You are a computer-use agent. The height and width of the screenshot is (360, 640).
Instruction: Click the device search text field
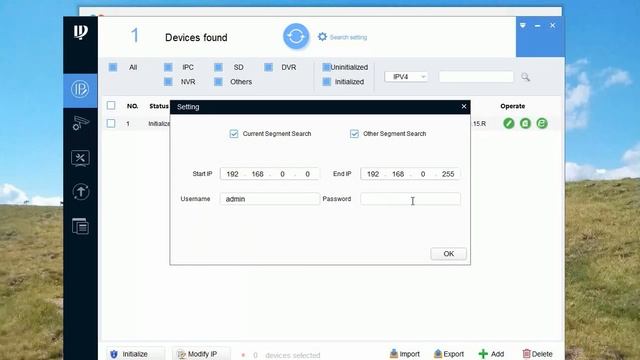click(476, 77)
